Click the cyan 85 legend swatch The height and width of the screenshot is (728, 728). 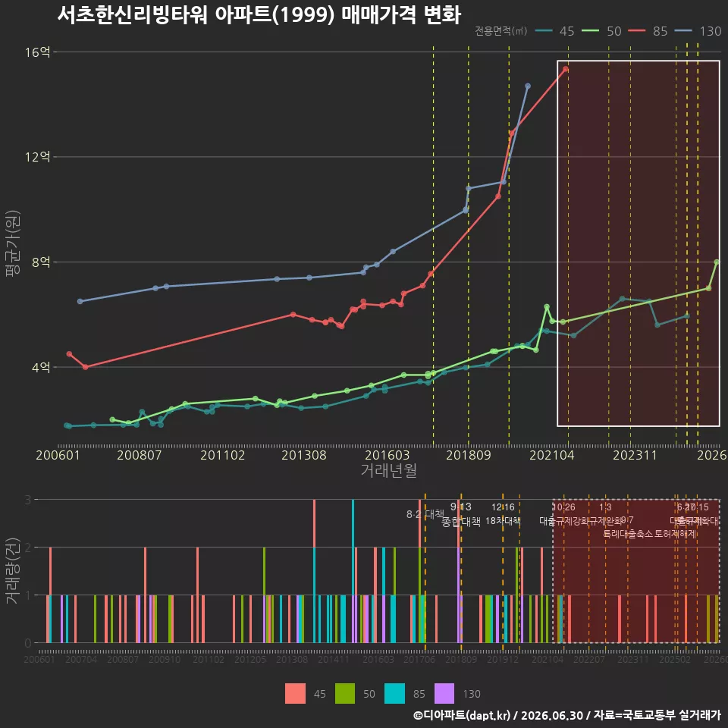click(394, 694)
